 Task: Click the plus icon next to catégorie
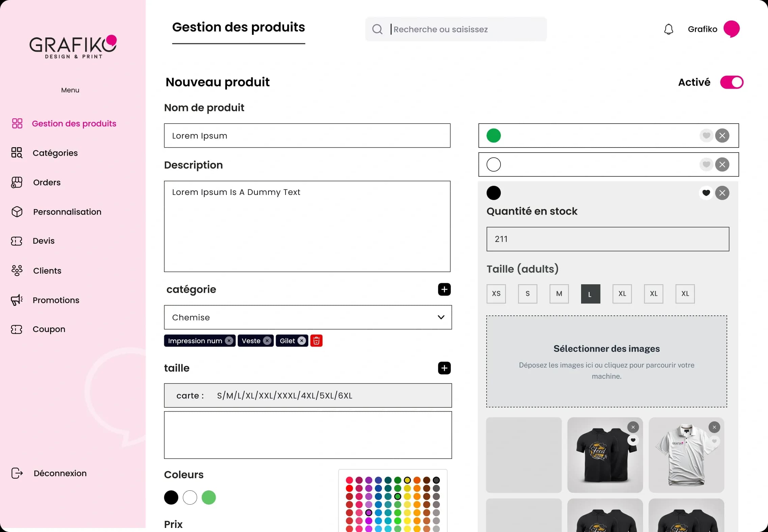(444, 289)
